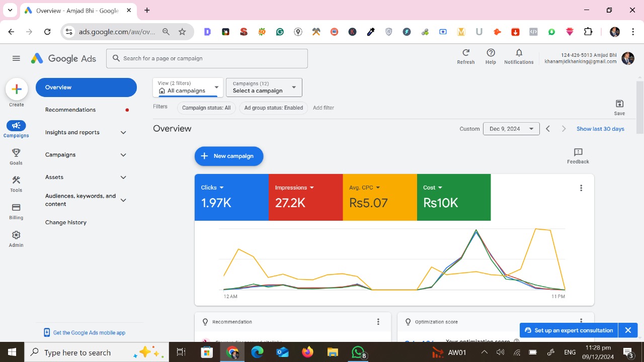Open the Goals trophy icon
The width and height of the screenshot is (644, 362).
[16, 153]
